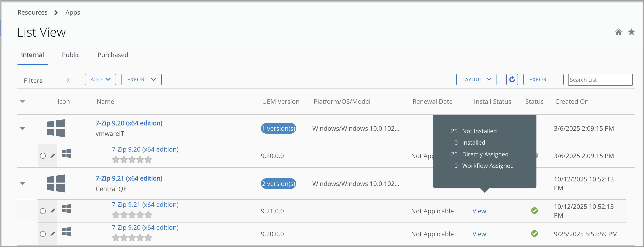
Task: Open the EXPORT dropdown next to ADD
Action: pyautogui.click(x=141, y=79)
